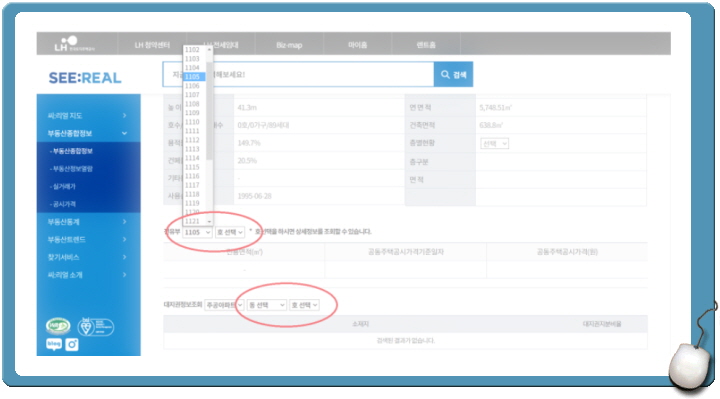Open the 층별현황 선택 dropdown
This screenshot has width=720, height=399.
(494, 144)
